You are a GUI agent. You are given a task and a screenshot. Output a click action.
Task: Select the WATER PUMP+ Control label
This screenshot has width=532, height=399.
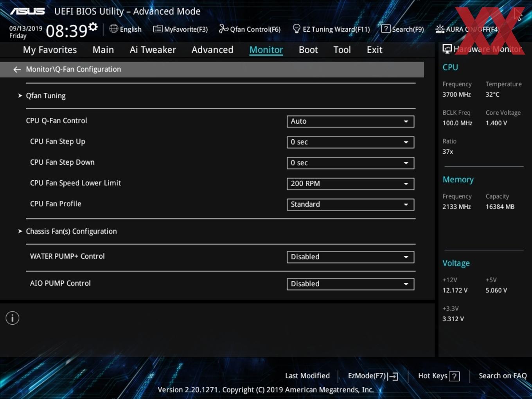(67, 256)
